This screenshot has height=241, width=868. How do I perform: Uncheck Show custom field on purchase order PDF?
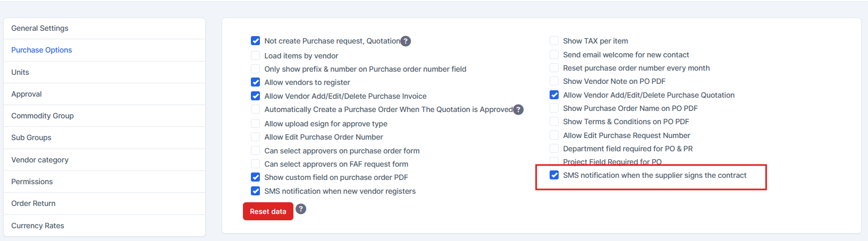(x=256, y=177)
